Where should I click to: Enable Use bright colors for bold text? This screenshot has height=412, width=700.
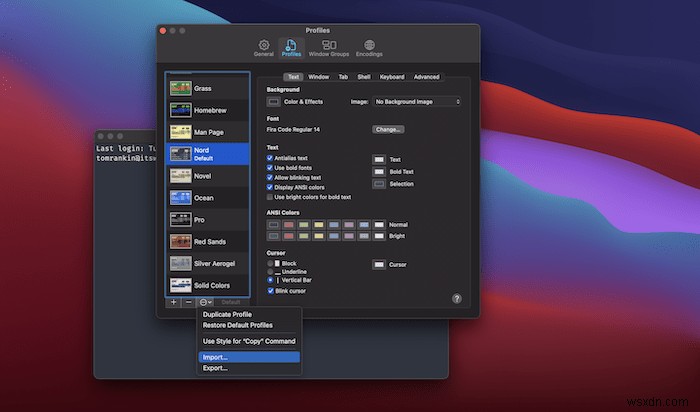point(270,197)
